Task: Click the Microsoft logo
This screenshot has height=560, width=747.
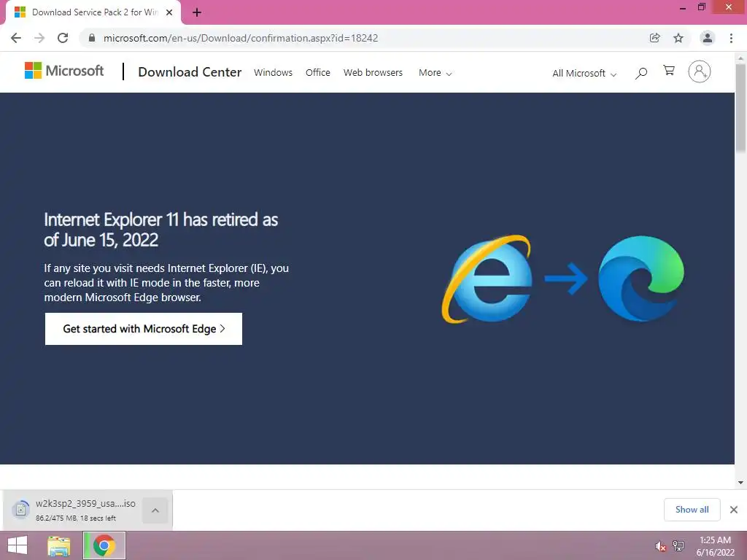Action: [x=64, y=71]
